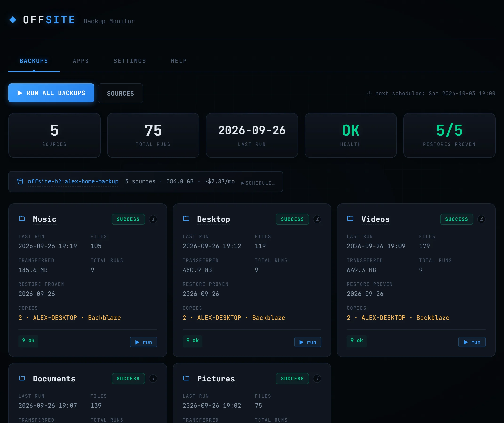Image resolution: width=504 pixels, height=423 pixels.
Task: Click the 9 ok badge on Desktop
Action: click(193, 341)
